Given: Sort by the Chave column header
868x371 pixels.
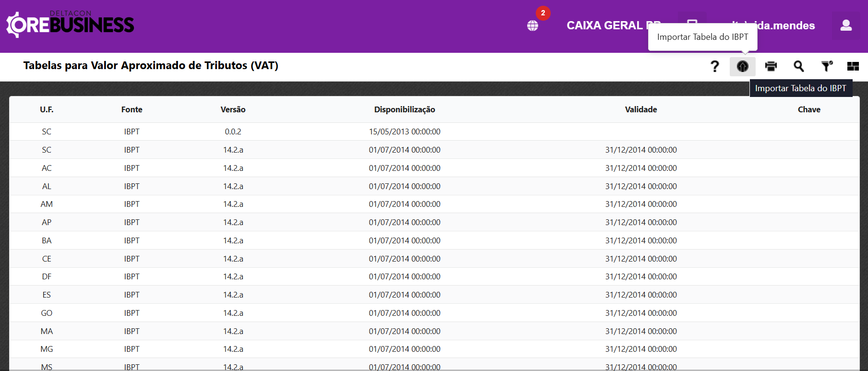Looking at the screenshot, I should point(809,109).
